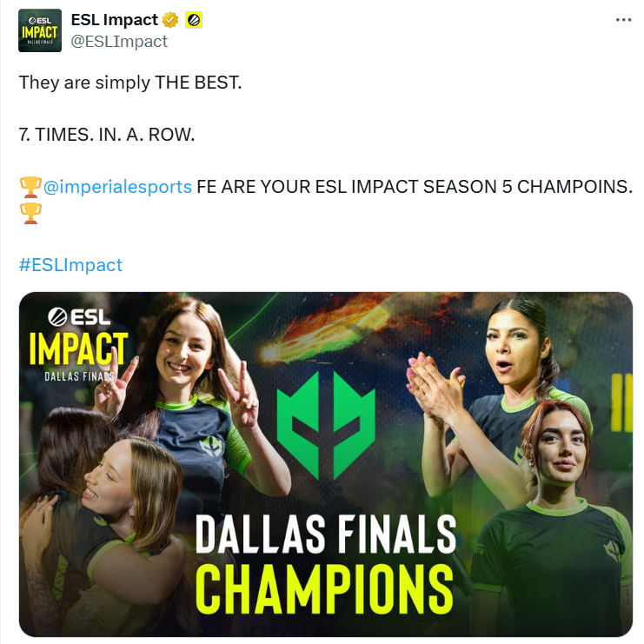644x644 pixels.
Task: Open the ESL Impact profile avatar
Action: coord(40,30)
